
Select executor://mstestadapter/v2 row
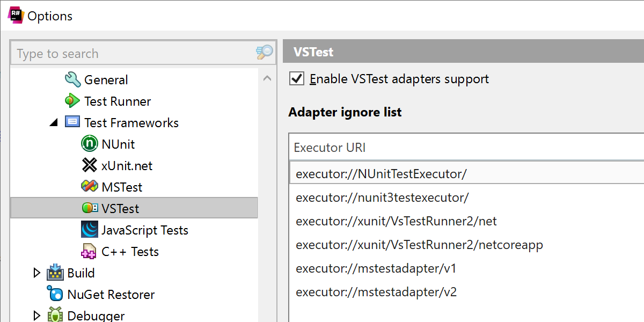[x=466, y=292]
